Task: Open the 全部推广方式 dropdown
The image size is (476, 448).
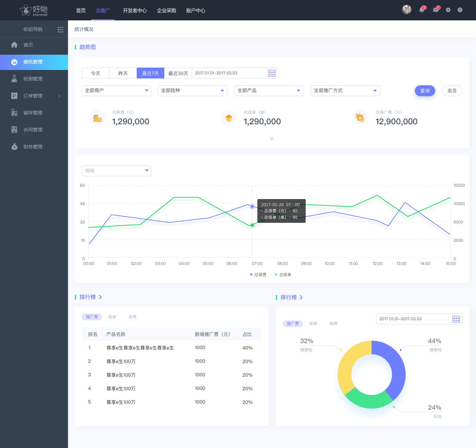Action: tap(345, 91)
